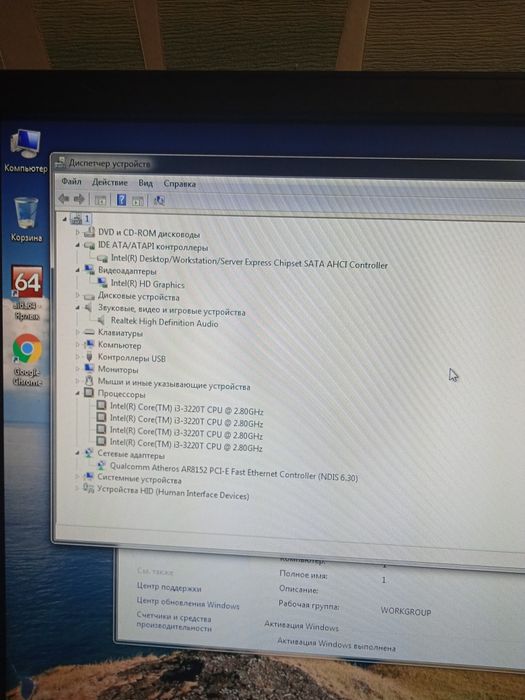Click the mouse icon for Мыши и иные указывающие устройства
525x700 pixels.
coord(89,381)
